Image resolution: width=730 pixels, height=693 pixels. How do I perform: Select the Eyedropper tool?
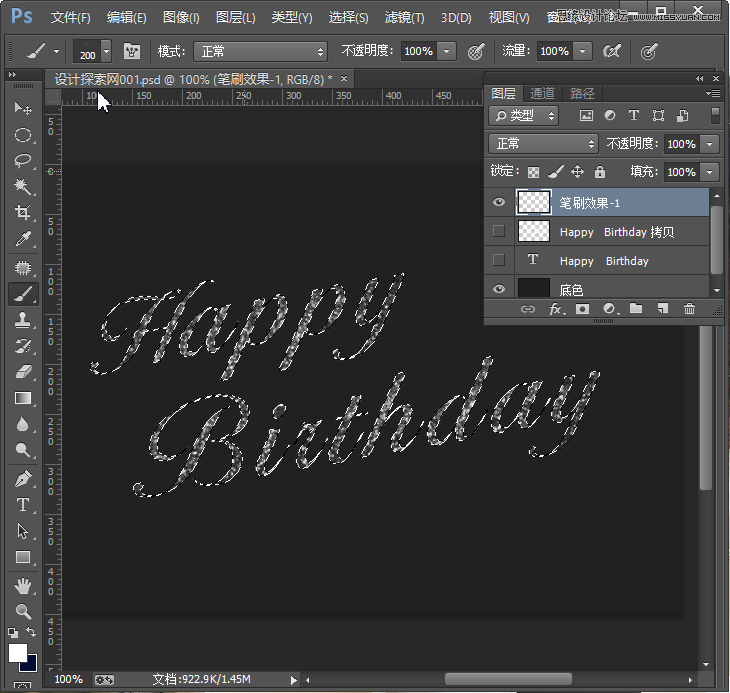[22, 239]
